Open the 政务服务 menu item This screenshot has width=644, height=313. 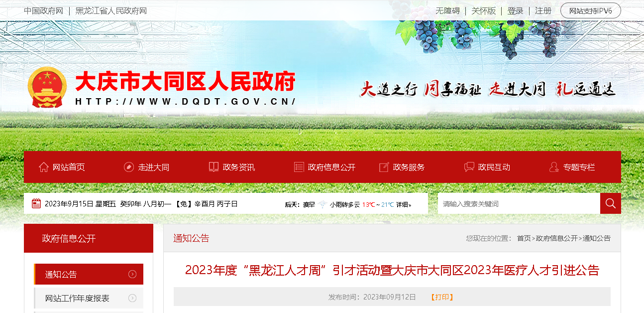(x=409, y=167)
